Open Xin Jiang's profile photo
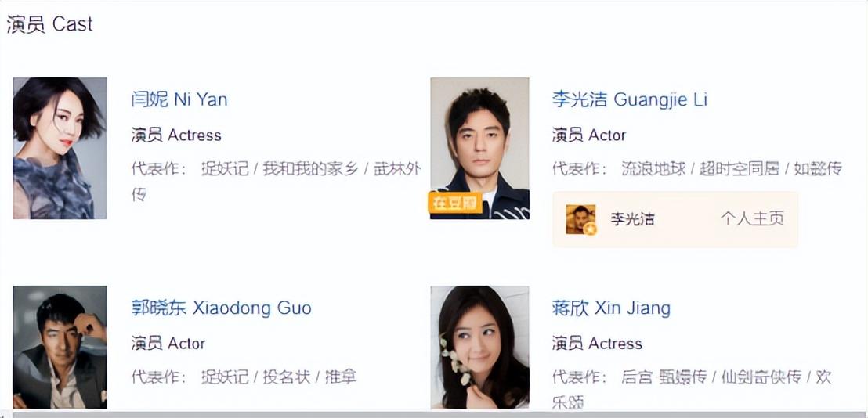This screenshot has width=868, height=418. tap(480, 348)
